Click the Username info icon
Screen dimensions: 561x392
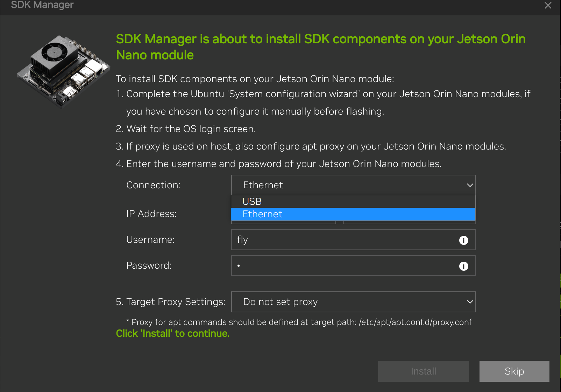tap(463, 240)
